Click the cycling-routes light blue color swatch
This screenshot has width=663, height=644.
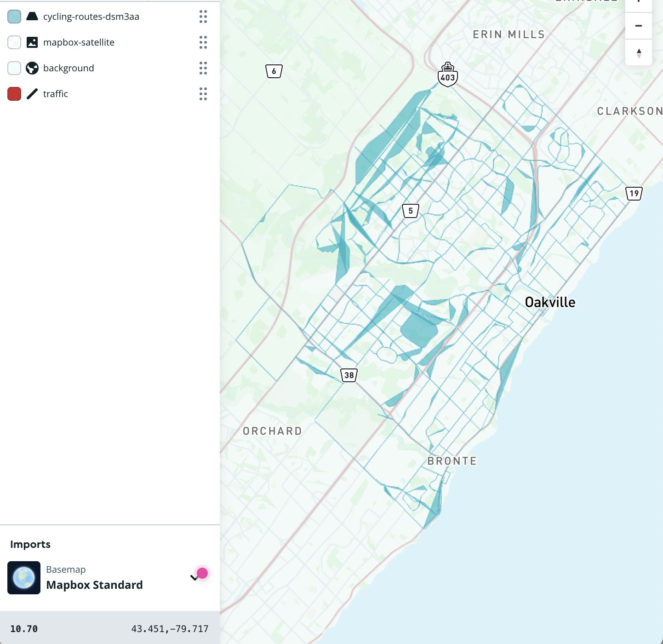(x=14, y=17)
